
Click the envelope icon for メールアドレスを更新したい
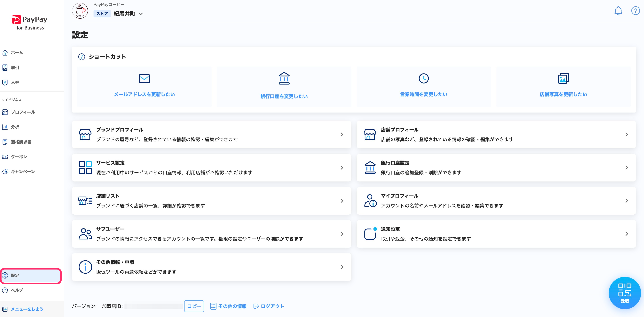144,78
